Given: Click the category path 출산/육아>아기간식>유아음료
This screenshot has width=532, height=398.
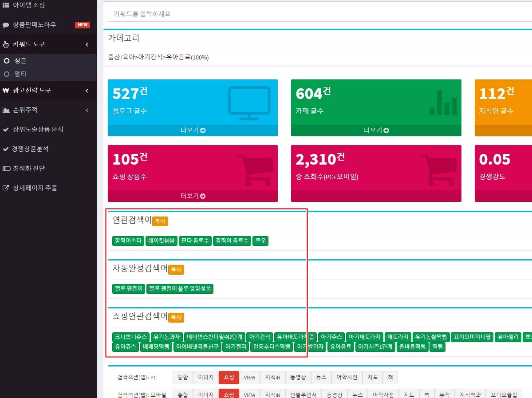Looking at the screenshot, I should (158, 57).
